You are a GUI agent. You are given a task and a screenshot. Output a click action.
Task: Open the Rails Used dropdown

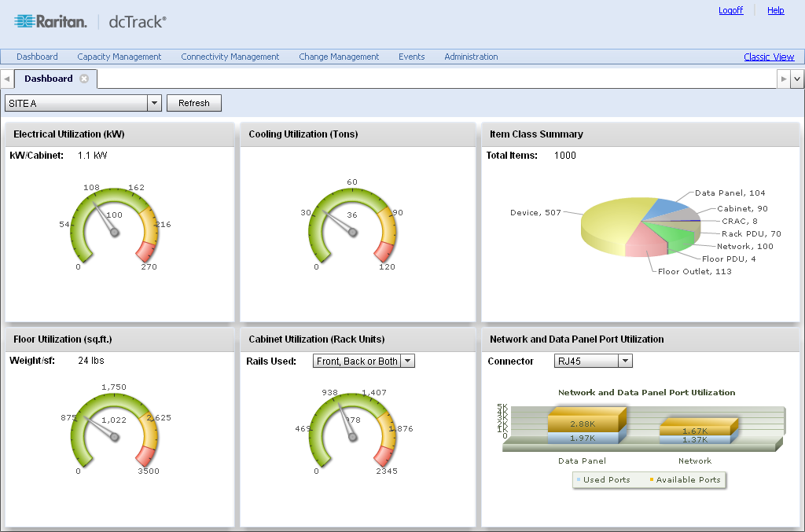click(408, 361)
